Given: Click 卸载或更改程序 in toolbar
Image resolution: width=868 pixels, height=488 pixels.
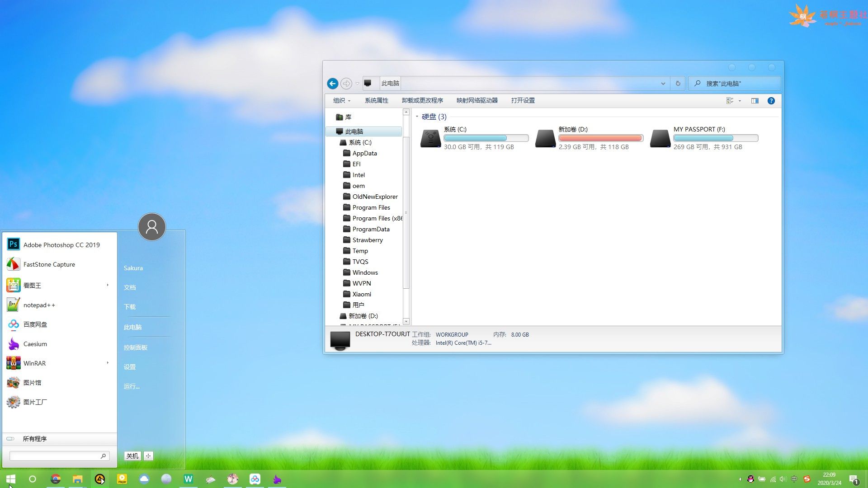Looking at the screenshot, I should [422, 101].
